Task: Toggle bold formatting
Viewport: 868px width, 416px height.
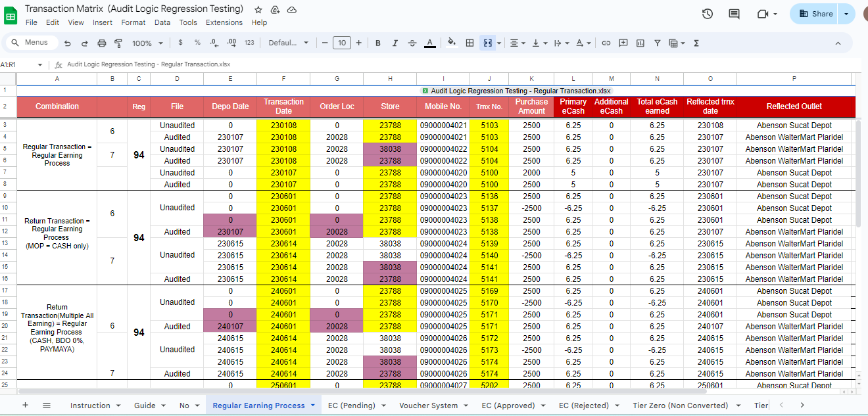Action: [378, 43]
